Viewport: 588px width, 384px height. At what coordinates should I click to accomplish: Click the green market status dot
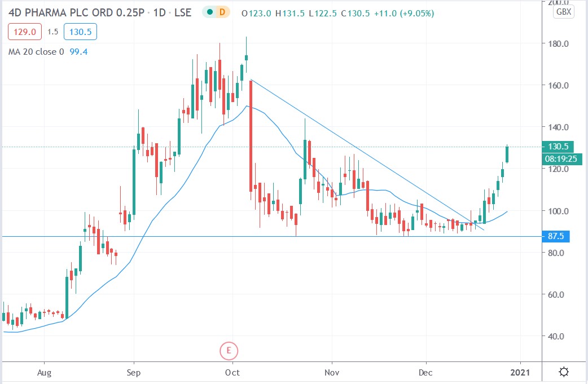tap(209, 11)
